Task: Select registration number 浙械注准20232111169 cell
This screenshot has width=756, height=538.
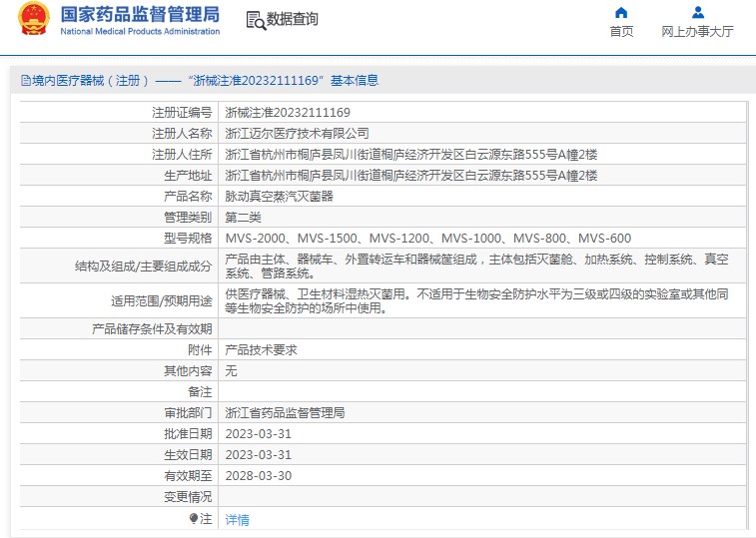Action: tap(288, 113)
